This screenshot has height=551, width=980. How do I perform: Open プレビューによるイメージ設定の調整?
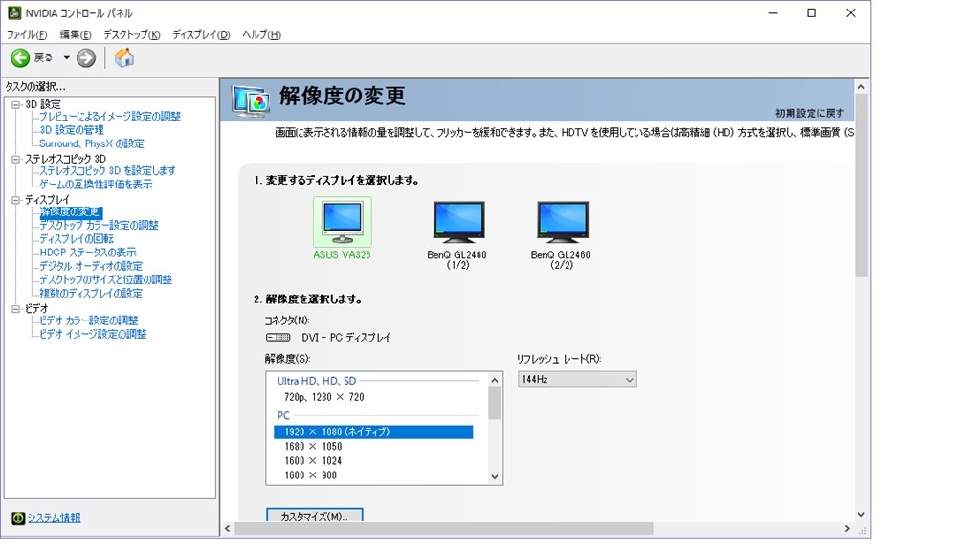(x=110, y=116)
